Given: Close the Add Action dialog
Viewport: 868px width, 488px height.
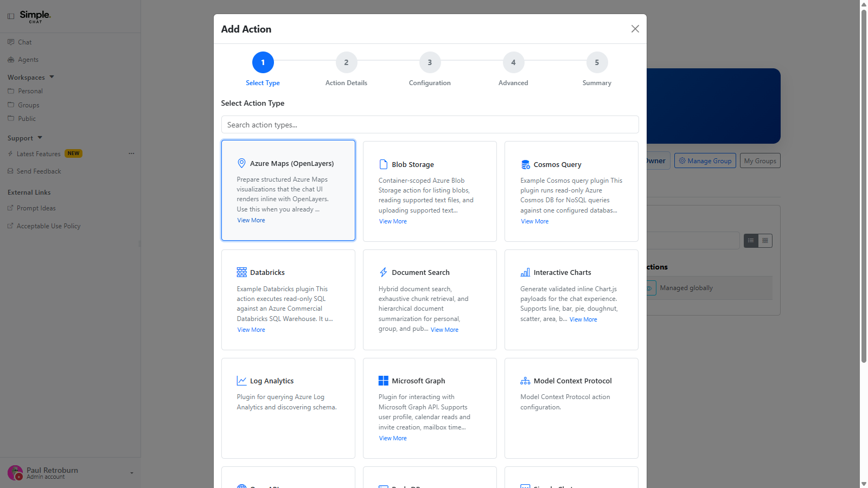Looking at the screenshot, I should tap(635, 29).
